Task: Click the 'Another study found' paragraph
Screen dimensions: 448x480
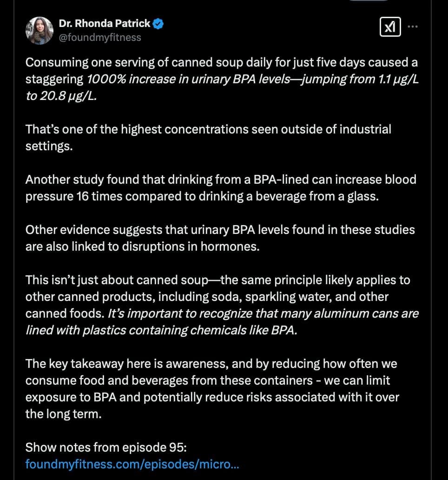Action: [x=221, y=187]
